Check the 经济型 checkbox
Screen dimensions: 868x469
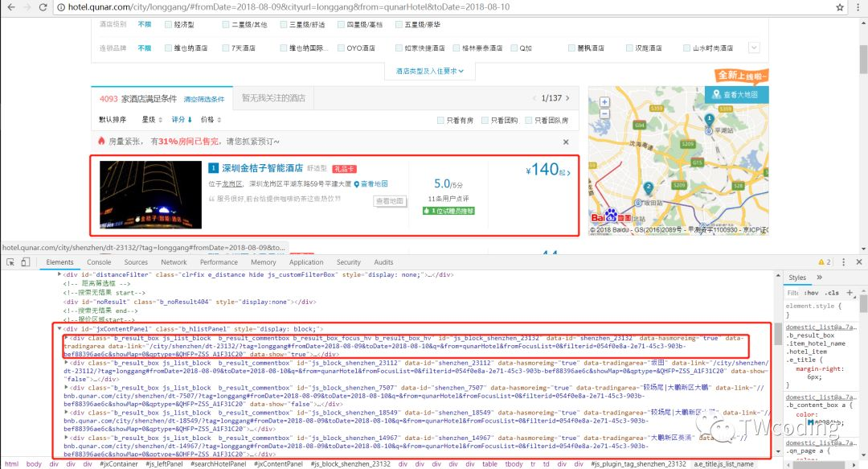click(168, 24)
